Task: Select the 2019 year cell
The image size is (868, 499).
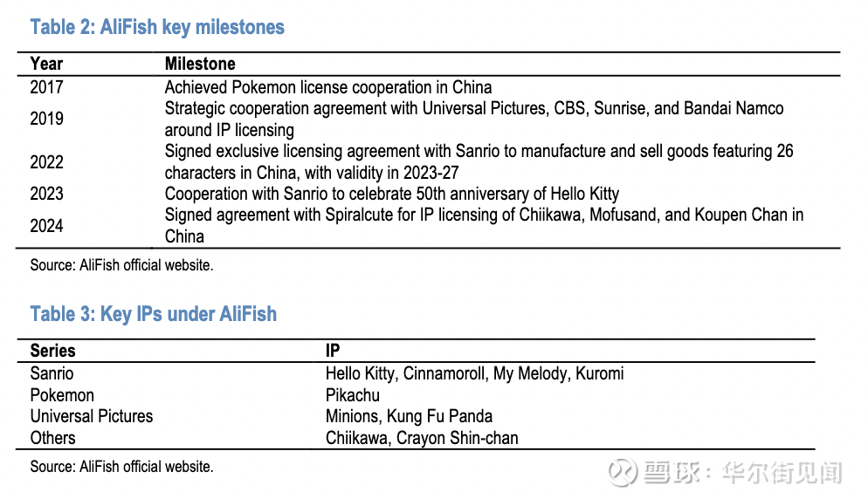Action: point(46,119)
